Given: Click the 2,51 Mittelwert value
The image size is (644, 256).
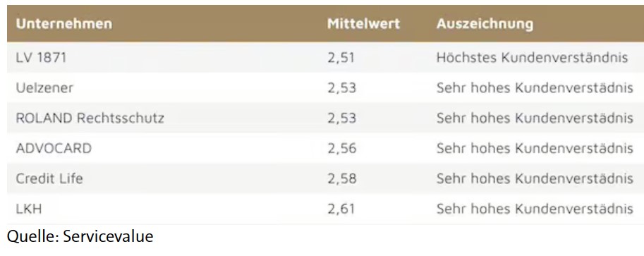Looking at the screenshot, I should click(341, 58).
